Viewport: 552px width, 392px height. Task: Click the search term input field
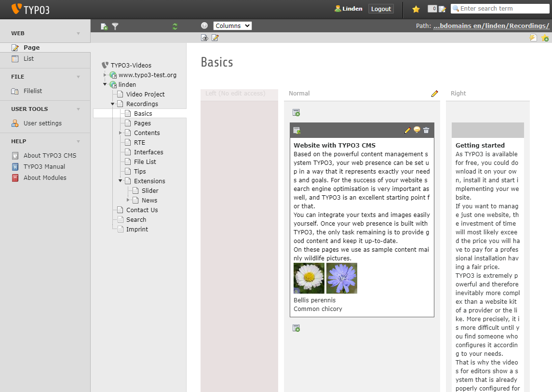click(499, 8)
